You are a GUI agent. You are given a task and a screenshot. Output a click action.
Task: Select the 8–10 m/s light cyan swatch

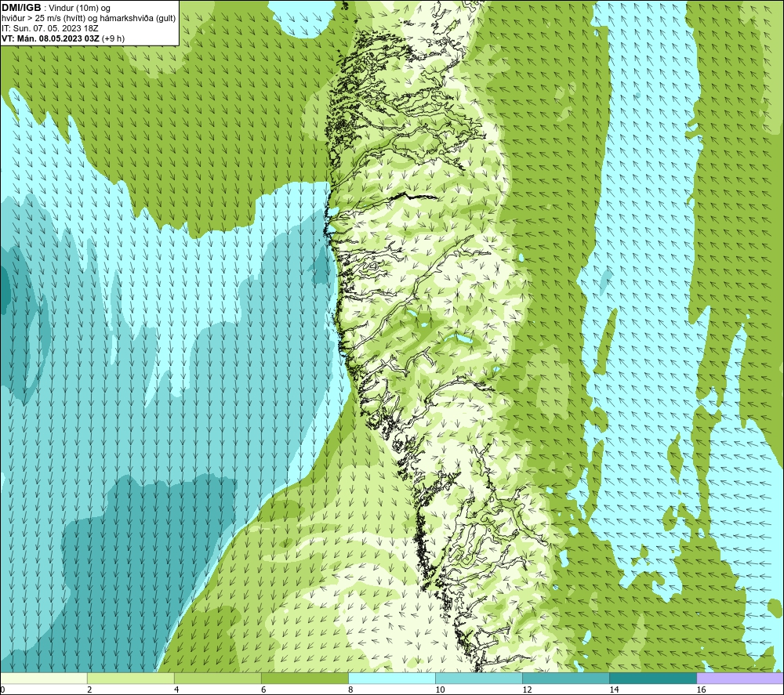pyautogui.click(x=392, y=678)
